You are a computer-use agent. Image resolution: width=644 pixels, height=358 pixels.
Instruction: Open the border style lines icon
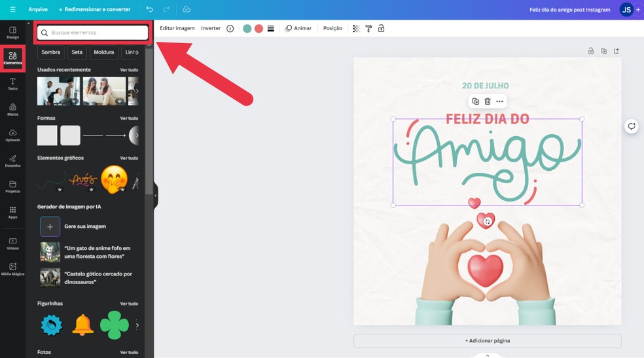click(x=271, y=29)
